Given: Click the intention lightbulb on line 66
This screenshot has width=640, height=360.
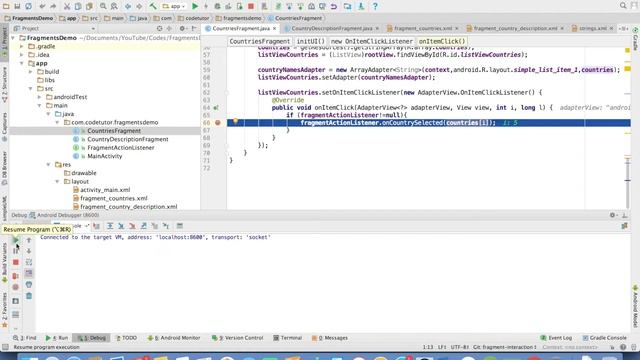Looking at the screenshot, I should click(x=236, y=121).
